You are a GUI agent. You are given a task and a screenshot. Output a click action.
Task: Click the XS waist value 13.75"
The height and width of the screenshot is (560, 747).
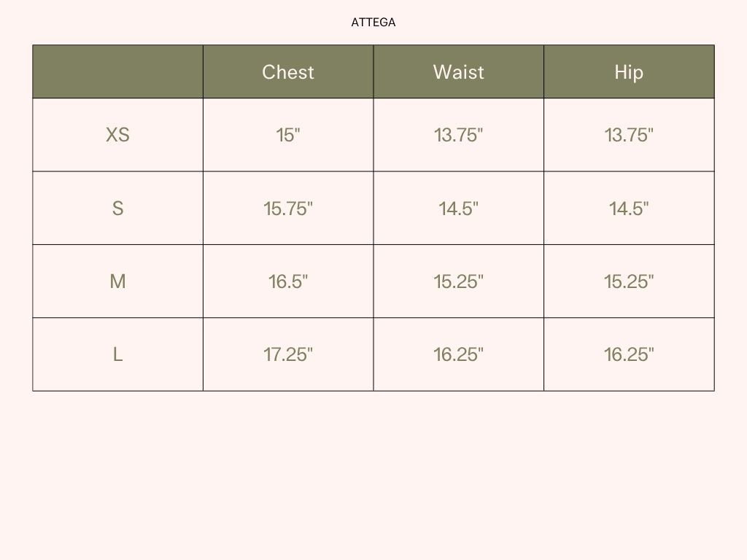(458, 135)
